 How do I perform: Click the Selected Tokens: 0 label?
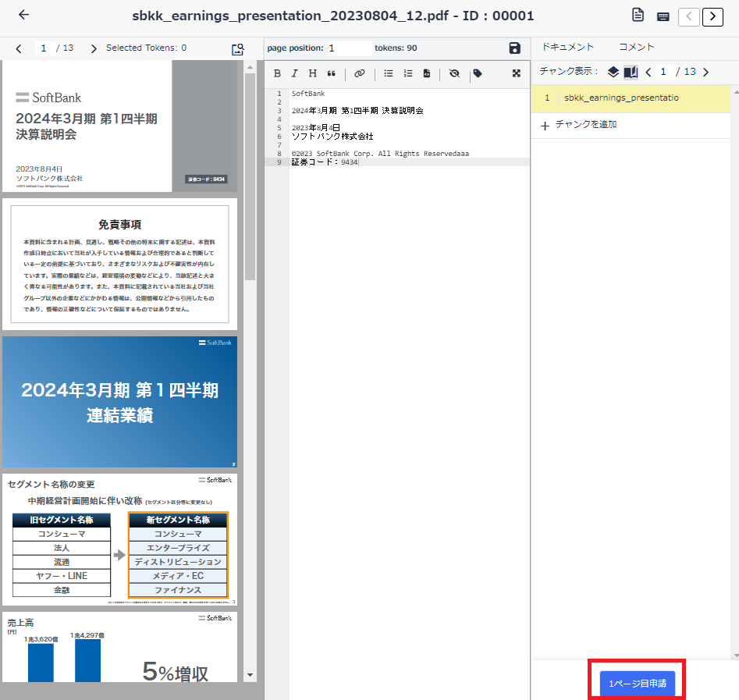point(146,48)
